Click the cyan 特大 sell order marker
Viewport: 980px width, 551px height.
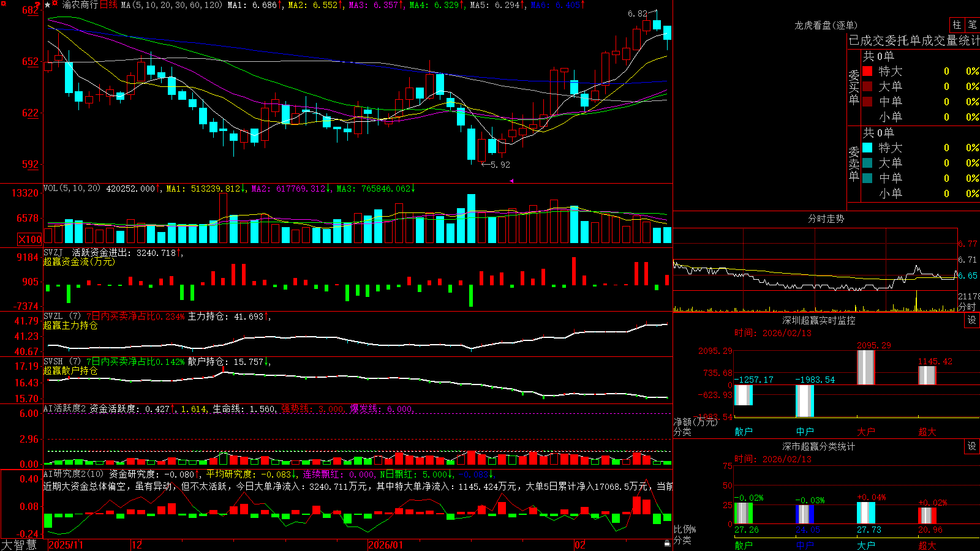click(x=867, y=148)
